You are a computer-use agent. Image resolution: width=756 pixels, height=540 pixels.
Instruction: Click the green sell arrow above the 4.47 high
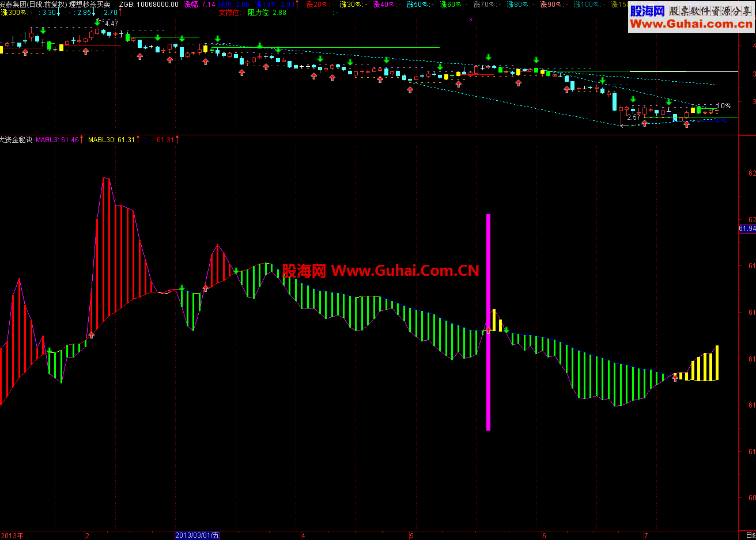97,22
